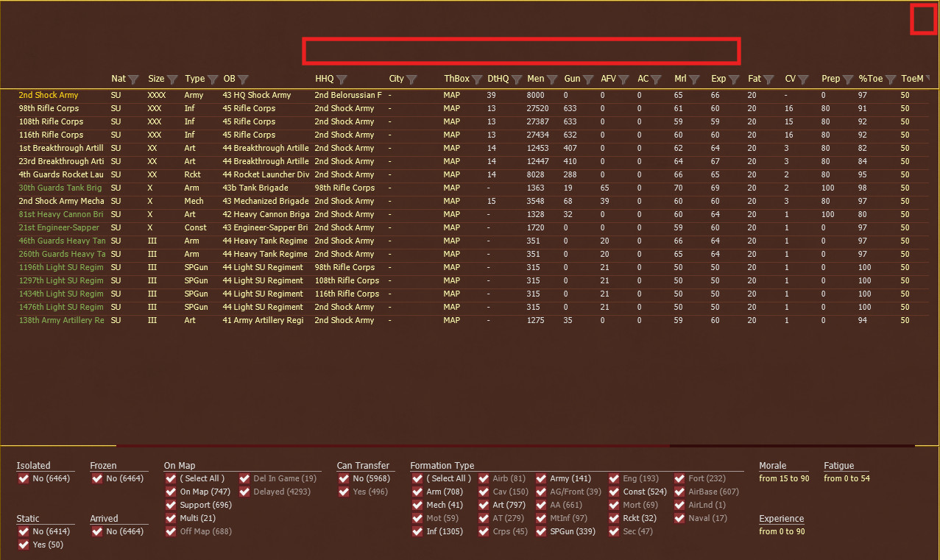
Task: Open the 30th Guards Tank Brig unit
Action: (60, 188)
